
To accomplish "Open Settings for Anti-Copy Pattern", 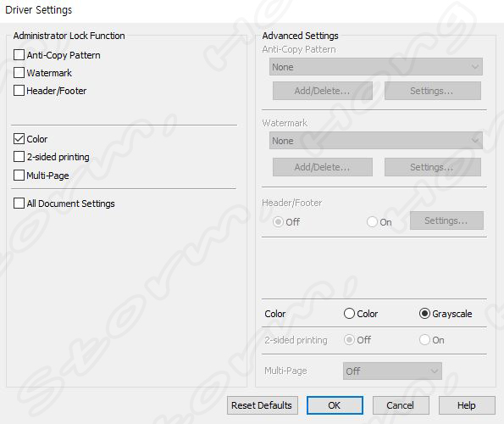I will point(432,91).
